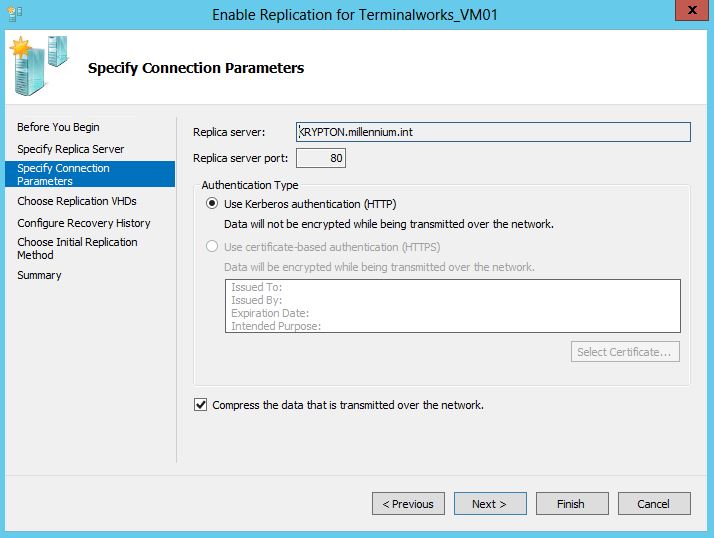The width and height of the screenshot is (714, 538).
Task: Open Configure Recovery History step
Action: (84, 223)
